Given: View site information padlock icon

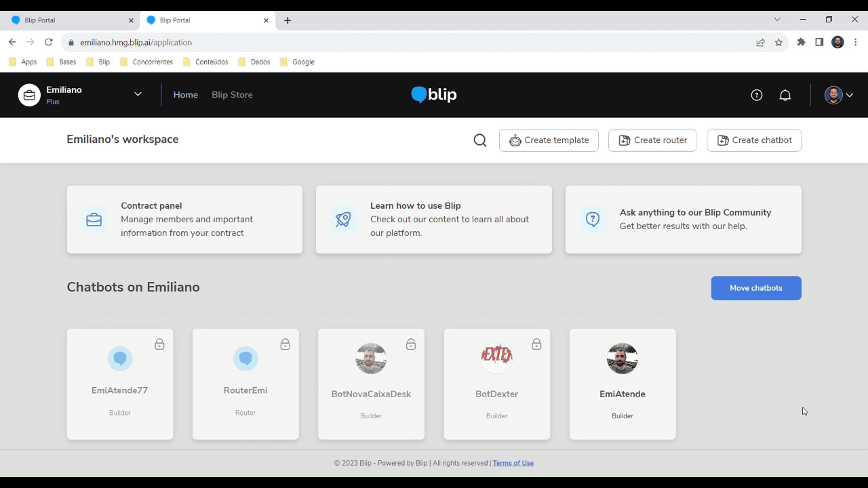Looking at the screenshot, I should point(71,42).
